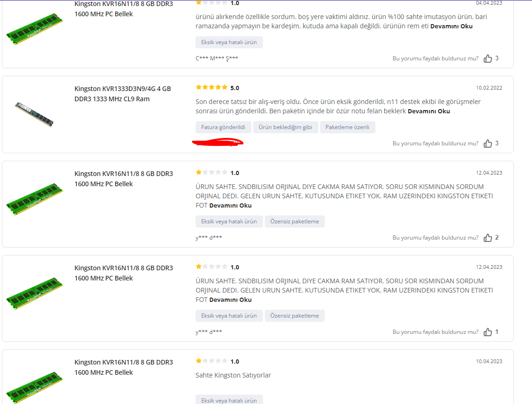Click the five-star rating on 10.02.2022 review

(x=211, y=87)
